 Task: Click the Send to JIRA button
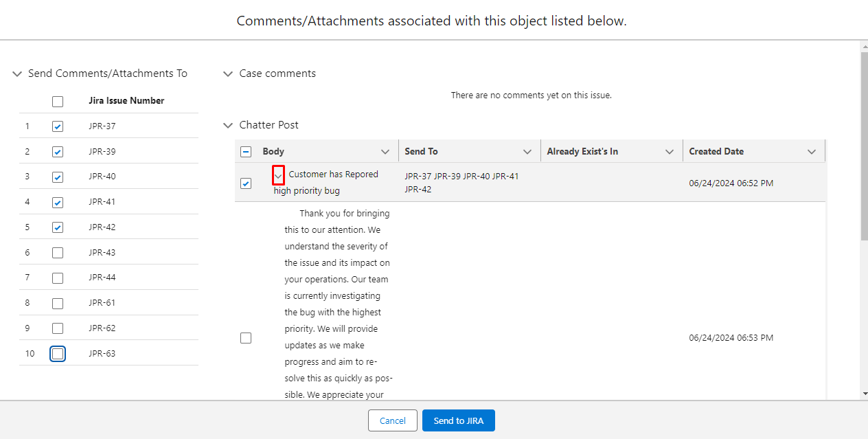pyautogui.click(x=459, y=420)
